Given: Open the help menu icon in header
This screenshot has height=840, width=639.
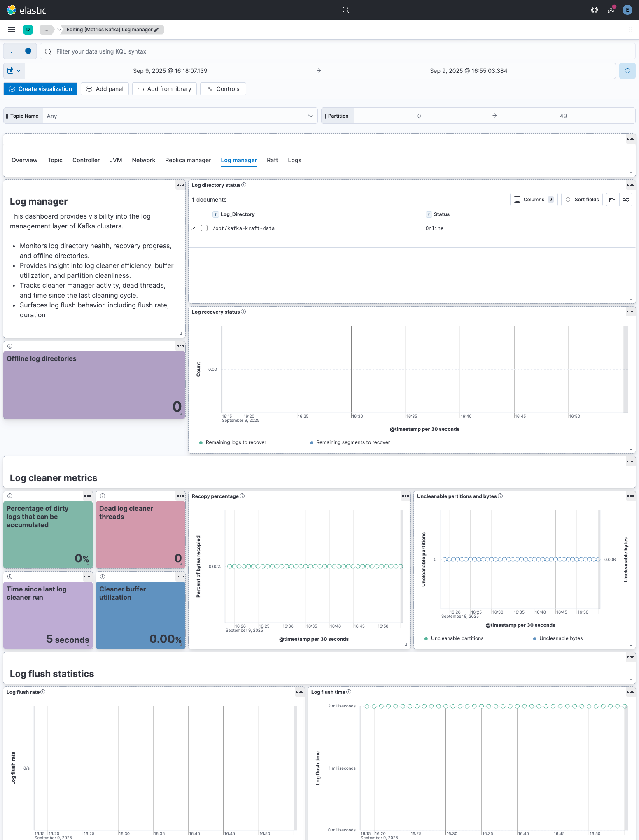Looking at the screenshot, I should coord(594,10).
